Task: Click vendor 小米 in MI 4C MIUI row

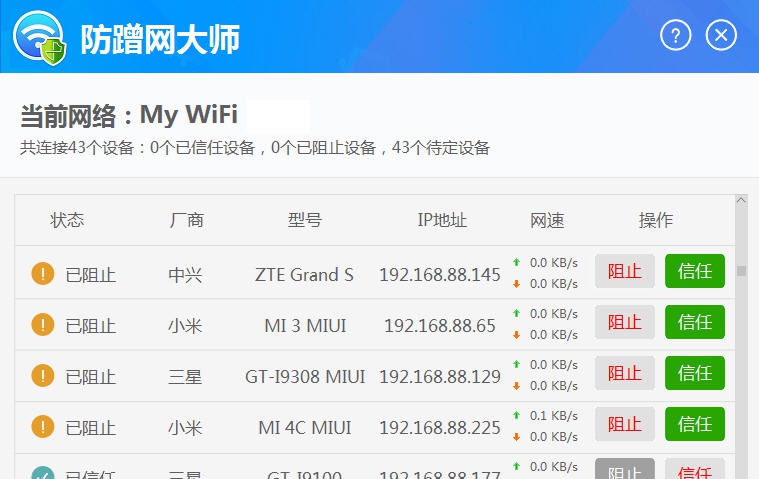Action: tap(185, 428)
